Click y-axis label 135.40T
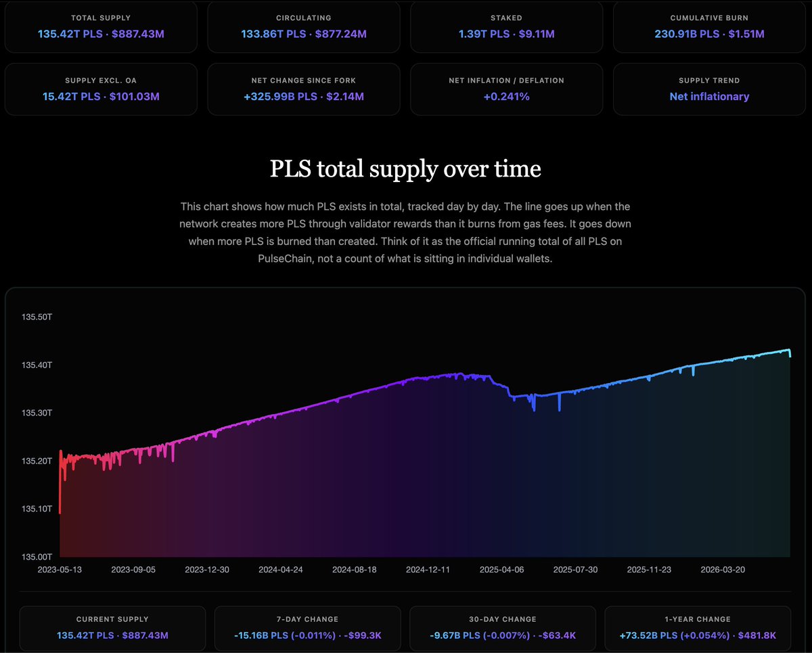This screenshot has width=812, height=653. coord(37,365)
